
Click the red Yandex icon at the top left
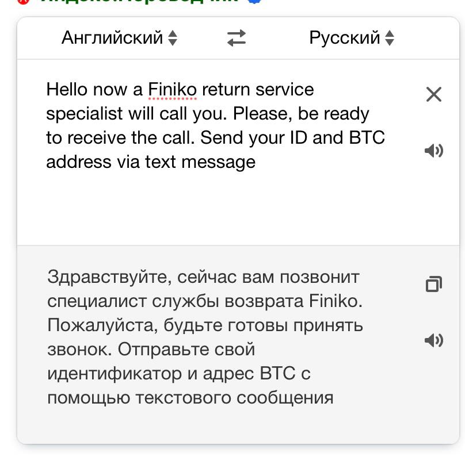click(23, 2)
